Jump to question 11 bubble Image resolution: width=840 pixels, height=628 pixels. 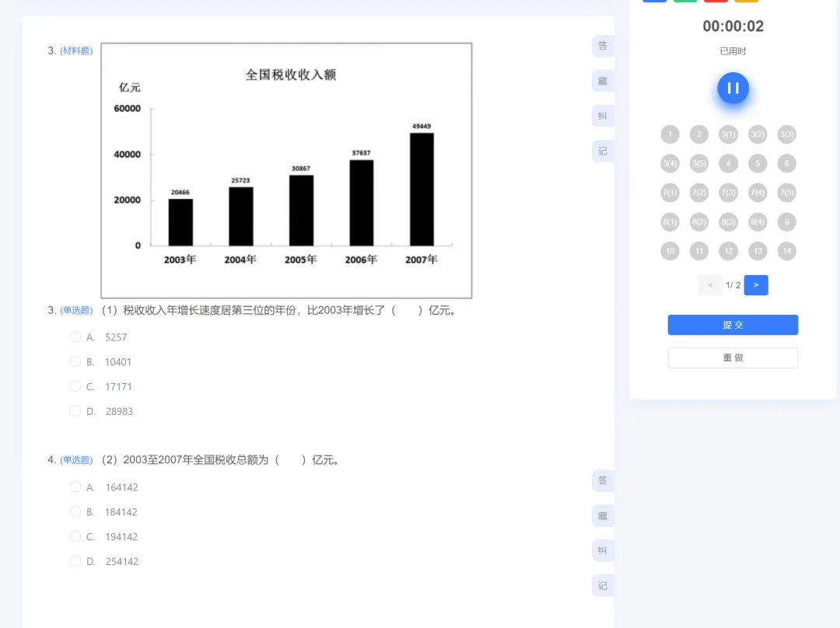click(699, 251)
